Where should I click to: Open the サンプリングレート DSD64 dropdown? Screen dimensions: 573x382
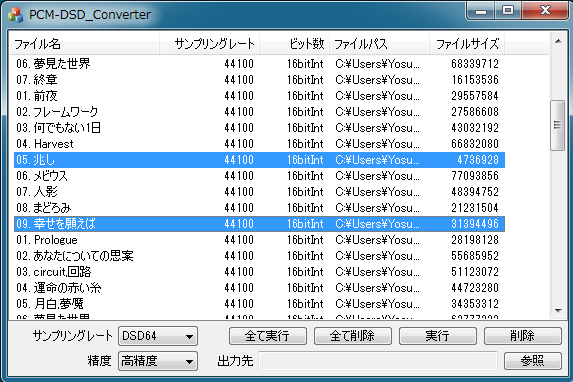click(158, 336)
